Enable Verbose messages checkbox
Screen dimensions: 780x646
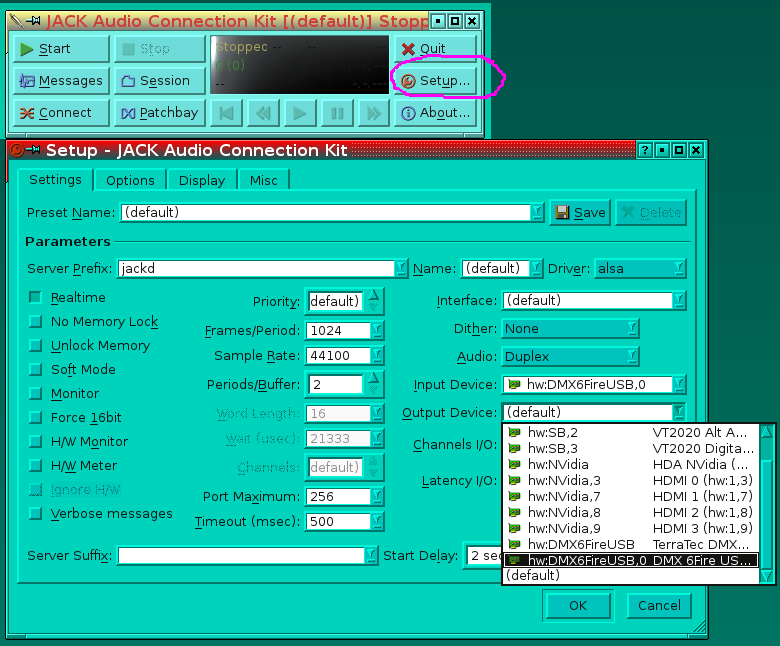[x=35, y=513]
